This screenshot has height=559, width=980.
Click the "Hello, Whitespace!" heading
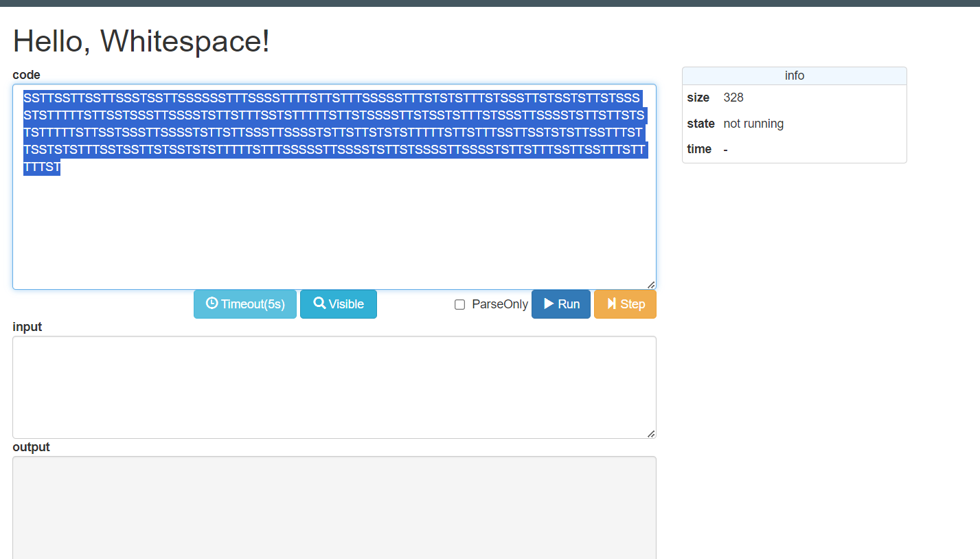(x=141, y=41)
